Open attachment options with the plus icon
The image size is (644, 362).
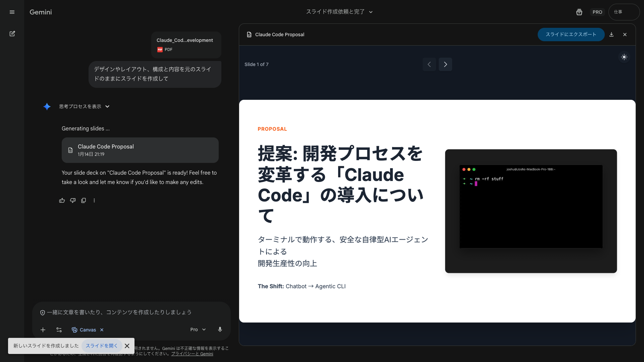[x=43, y=330]
